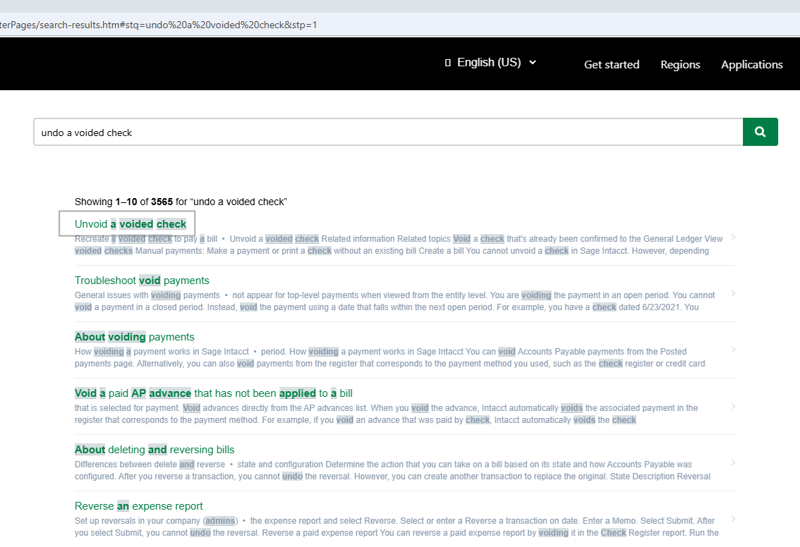Viewport: 800px width, 547px height.
Task: Click the globe icon beside English (US)
Action: 448,63
